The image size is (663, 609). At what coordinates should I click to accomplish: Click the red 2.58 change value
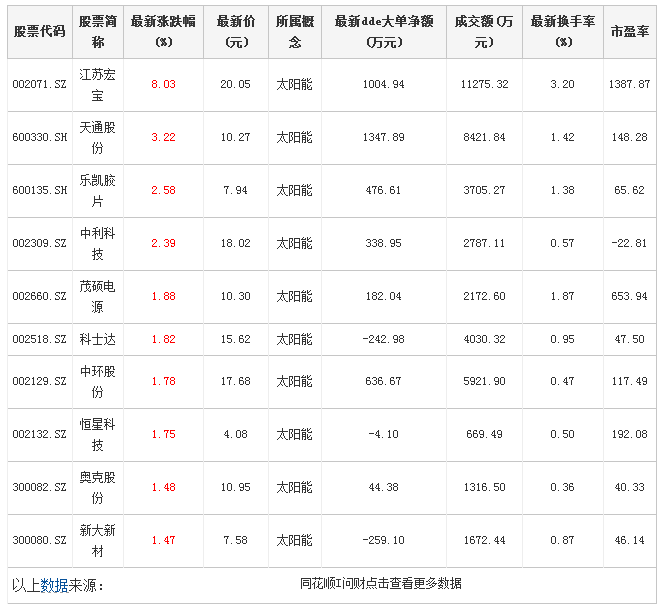click(x=163, y=190)
